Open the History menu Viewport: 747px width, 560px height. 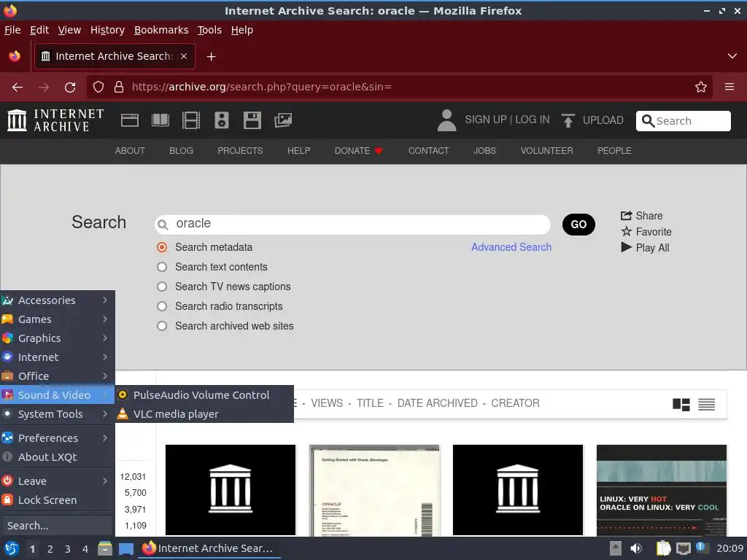point(107,30)
